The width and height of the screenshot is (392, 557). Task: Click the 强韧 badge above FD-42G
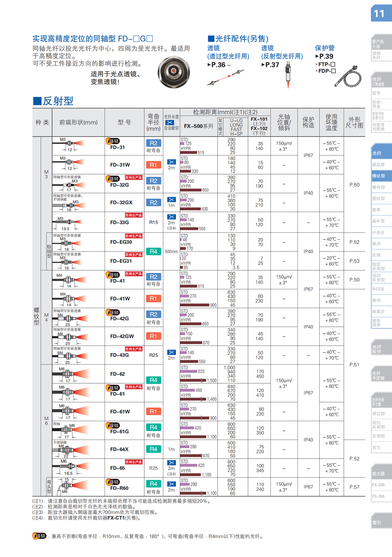click(113, 312)
